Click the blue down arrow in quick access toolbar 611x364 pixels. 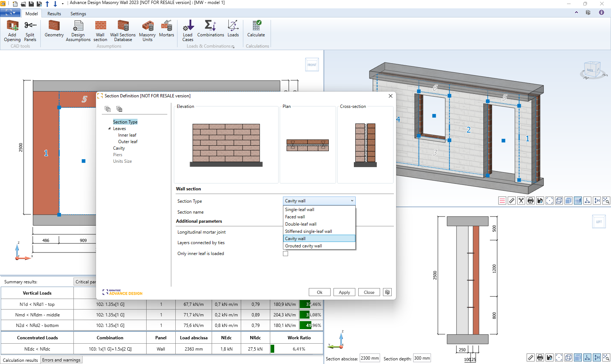pos(55,4)
